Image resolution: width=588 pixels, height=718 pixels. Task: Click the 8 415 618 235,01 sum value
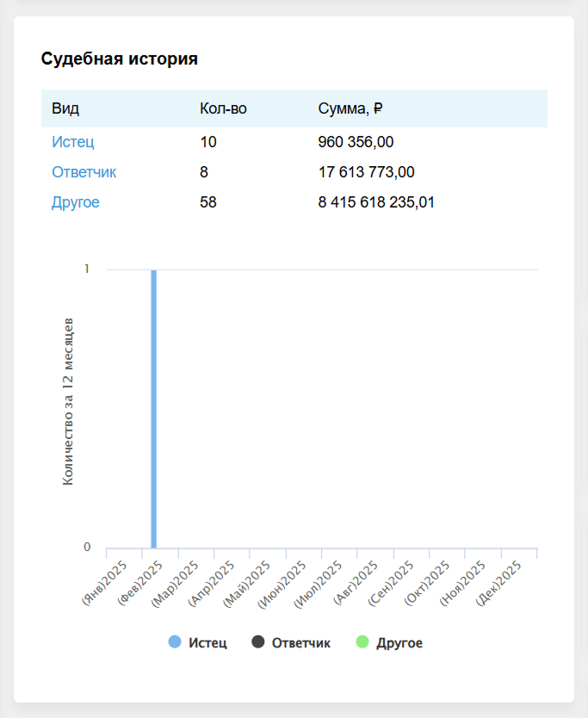[x=376, y=202]
